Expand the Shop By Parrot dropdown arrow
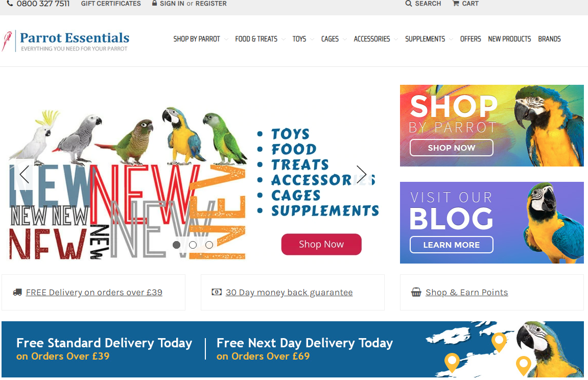This screenshot has width=588, height=380. coord(226,39)
